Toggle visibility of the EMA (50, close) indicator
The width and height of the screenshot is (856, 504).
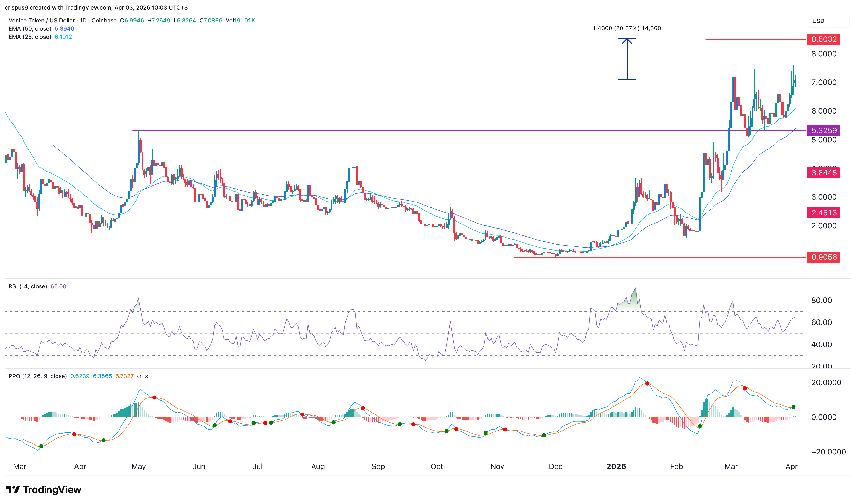pyautogui.click(x=30, y=29)
